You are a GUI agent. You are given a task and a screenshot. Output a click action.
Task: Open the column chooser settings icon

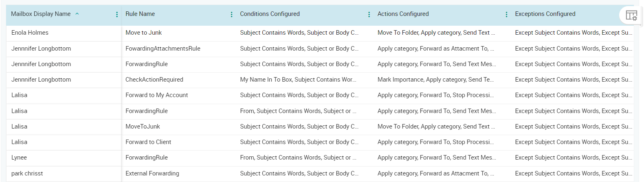631,16
